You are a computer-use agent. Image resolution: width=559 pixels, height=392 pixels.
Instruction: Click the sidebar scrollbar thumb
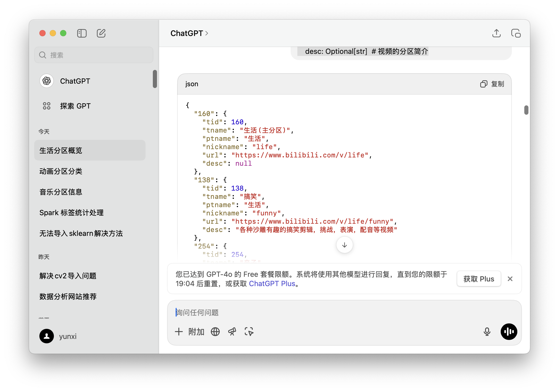(x=155, y=79)
